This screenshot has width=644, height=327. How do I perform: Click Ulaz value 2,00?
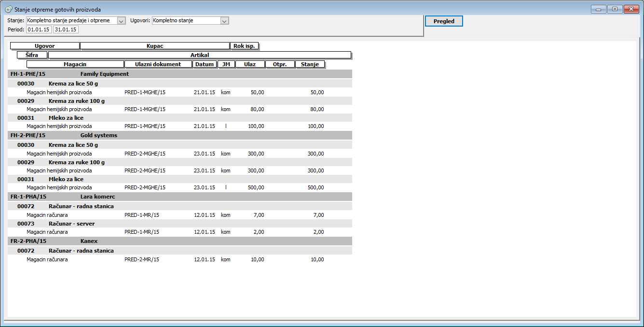click(x=259, y=232)
